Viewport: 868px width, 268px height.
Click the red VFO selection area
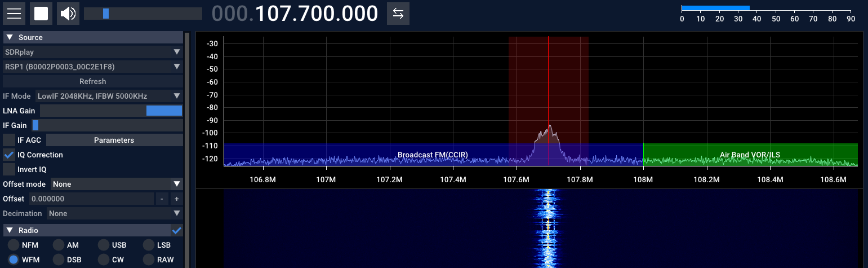pos(549,101)
